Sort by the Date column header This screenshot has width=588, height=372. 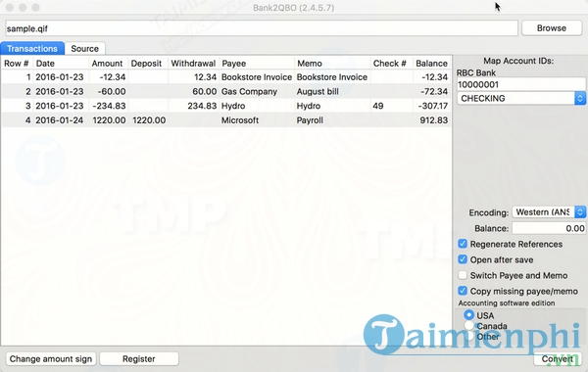(61, 64)
